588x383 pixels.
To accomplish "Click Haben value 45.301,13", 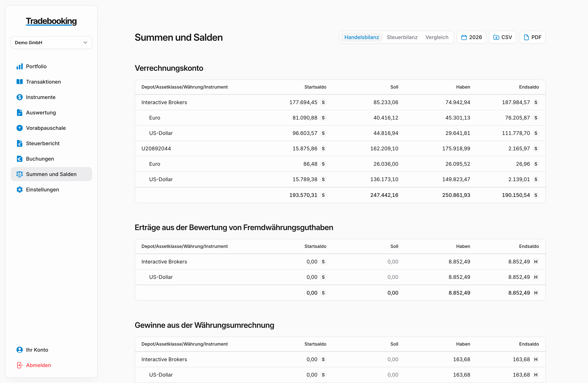I will [x=458, y=118].
